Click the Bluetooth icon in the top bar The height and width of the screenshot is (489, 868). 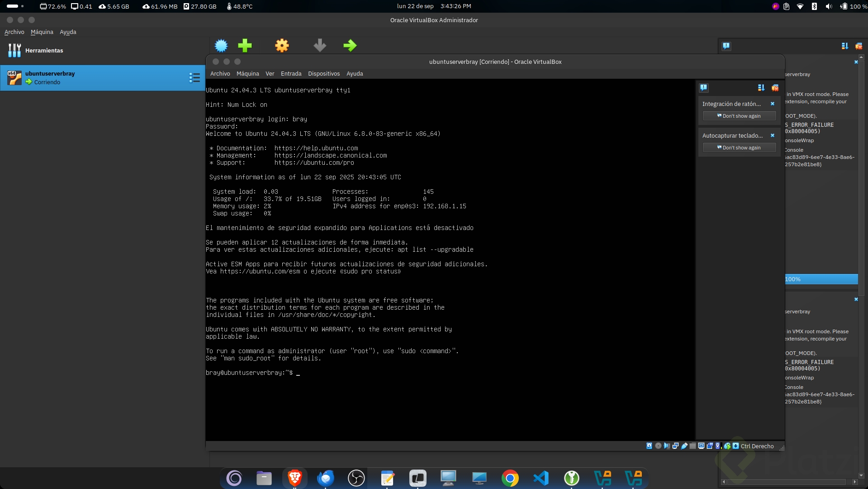pyautogui.click(x=814, y=6)
